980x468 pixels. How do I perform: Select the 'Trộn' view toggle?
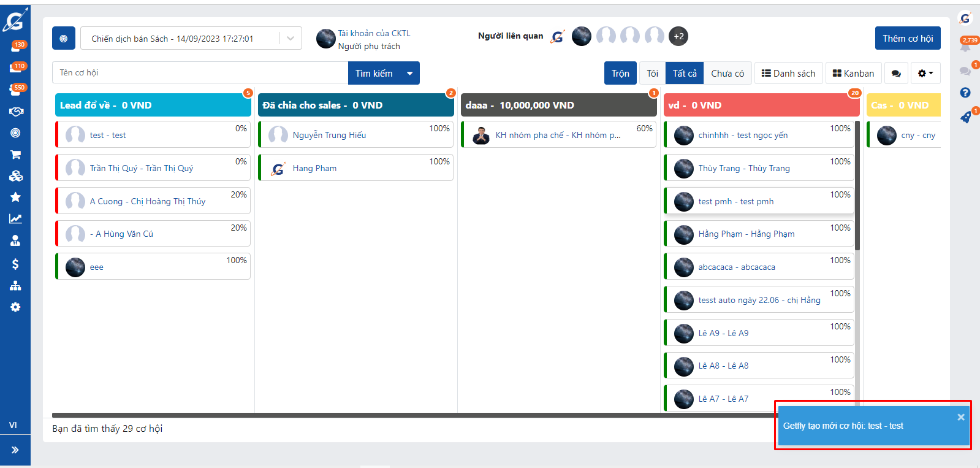620,74
